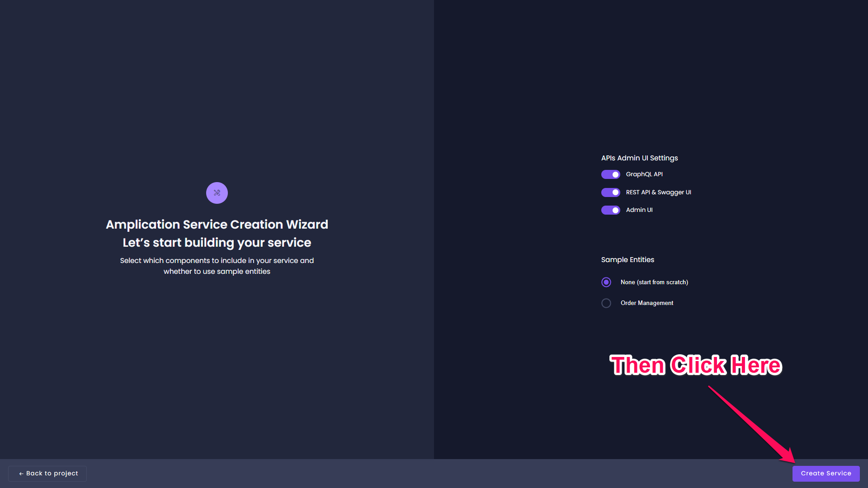
Task: Click the Sample Entities heading
Action: click(627, 260)
